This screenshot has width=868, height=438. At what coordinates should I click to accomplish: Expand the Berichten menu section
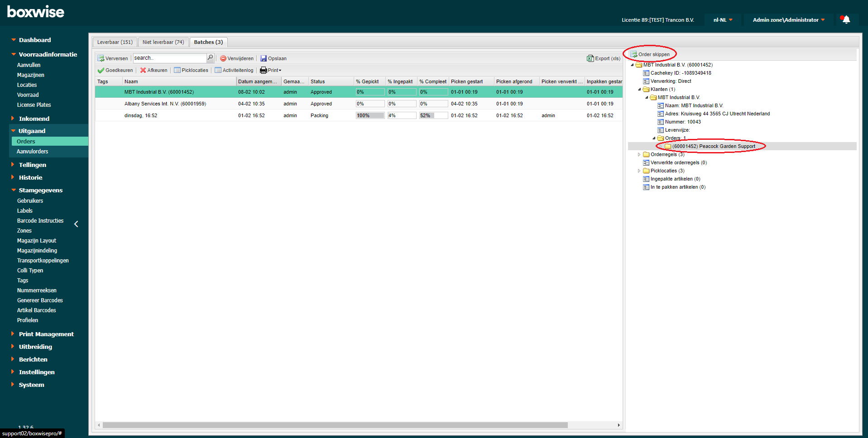point(13,359)
